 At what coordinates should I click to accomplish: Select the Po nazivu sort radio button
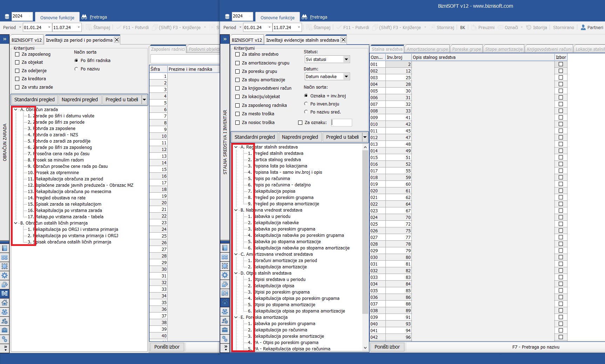coord(76,69)
